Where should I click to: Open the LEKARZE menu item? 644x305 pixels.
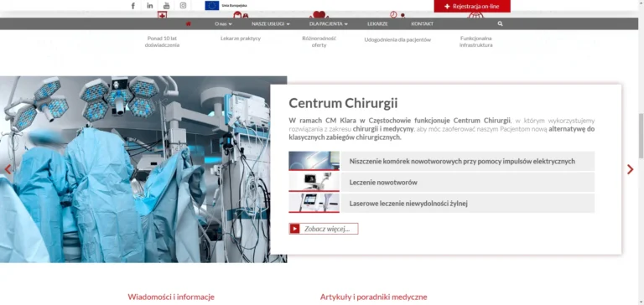pos(377,23)
